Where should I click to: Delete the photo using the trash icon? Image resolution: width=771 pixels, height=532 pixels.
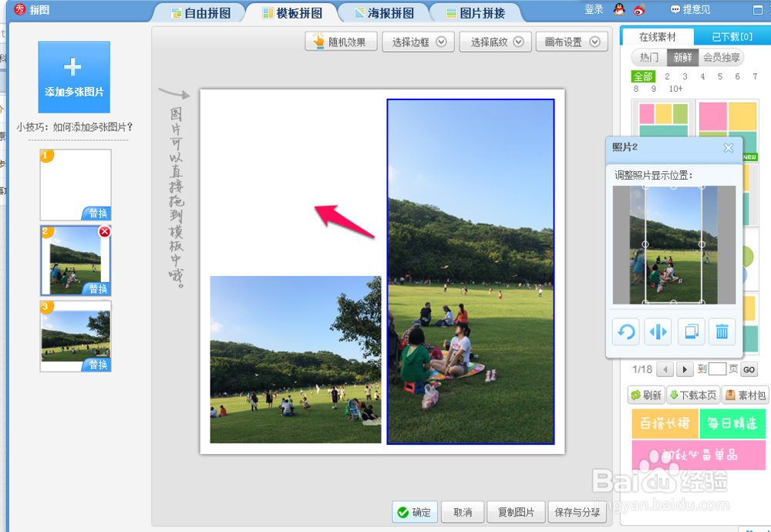tap(723, 331)
